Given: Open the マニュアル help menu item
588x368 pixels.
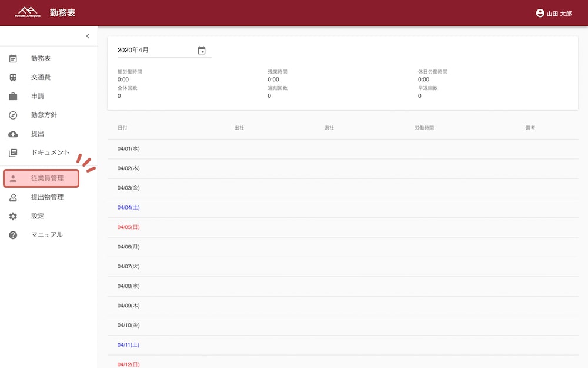Looking at the screenshot, I should [46, 235].
